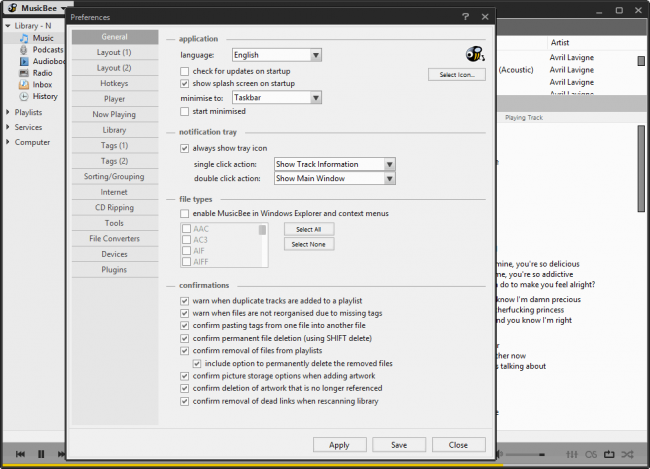Image resolution: width=650 pixels, height=469 pixels.
Task: Toggle confirm deletion of unreferenced artwork
Action: pyautogui.click(x=184, y=389)
